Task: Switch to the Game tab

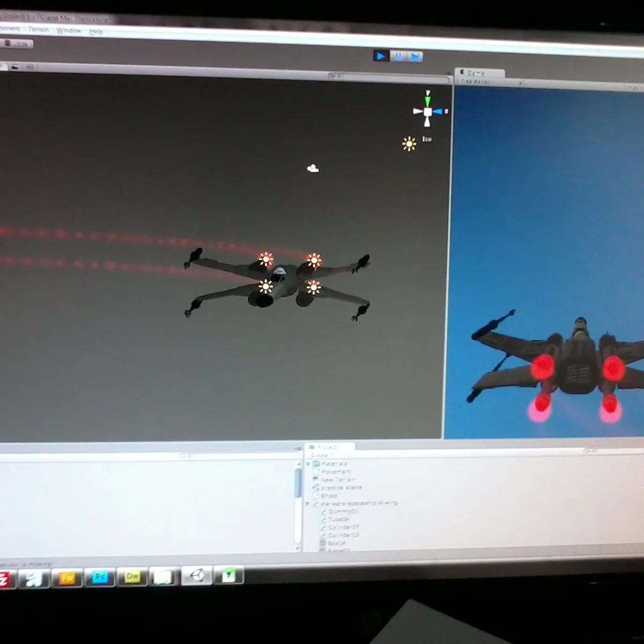Action: click(x=477, y=73)
